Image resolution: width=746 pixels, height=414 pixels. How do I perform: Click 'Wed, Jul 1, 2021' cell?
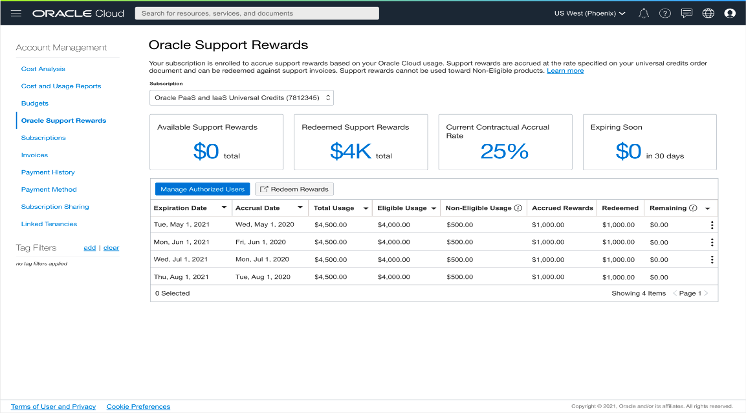click(x=180, y=259)
